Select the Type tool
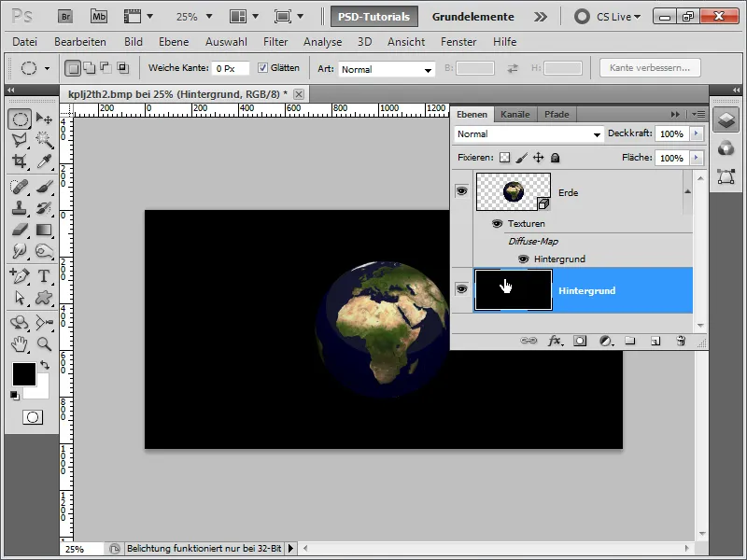This screenshot has width=747, height=560. click(x=44, y=275)
